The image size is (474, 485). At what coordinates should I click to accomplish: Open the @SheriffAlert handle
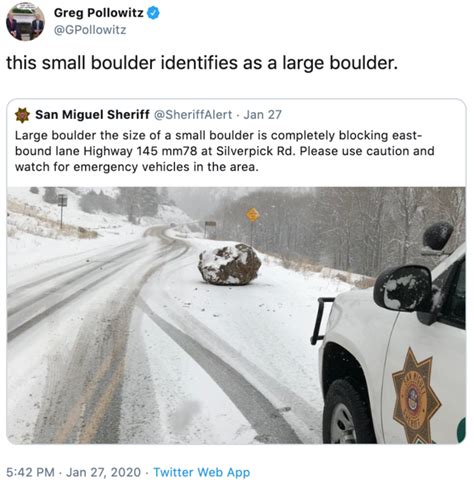click(x=193, y=115)
